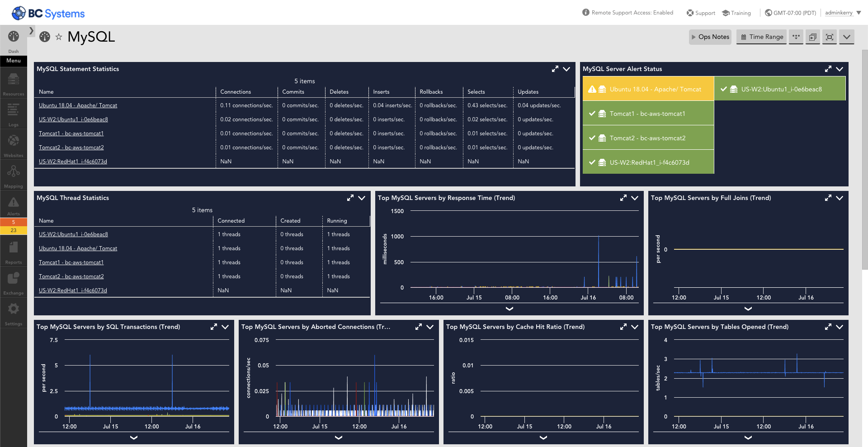Select the Tomcat1 - bc-aws-tomcat1 status tile
The image size is (868, 447).
pos(648,114)
